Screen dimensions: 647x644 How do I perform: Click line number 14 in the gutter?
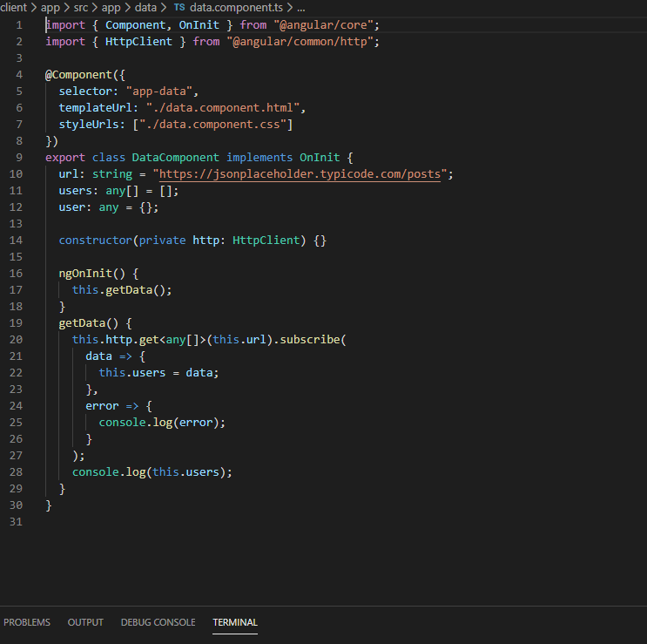(x=17, y=241)
